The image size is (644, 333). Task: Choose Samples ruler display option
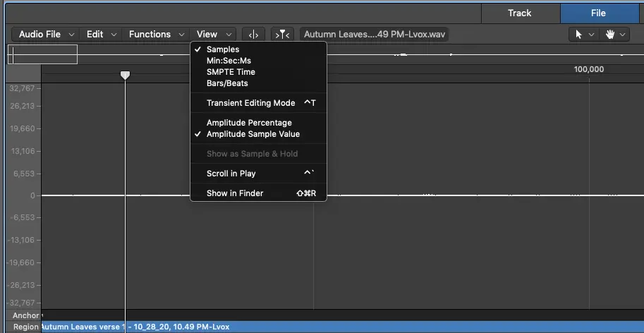(222, 49)
